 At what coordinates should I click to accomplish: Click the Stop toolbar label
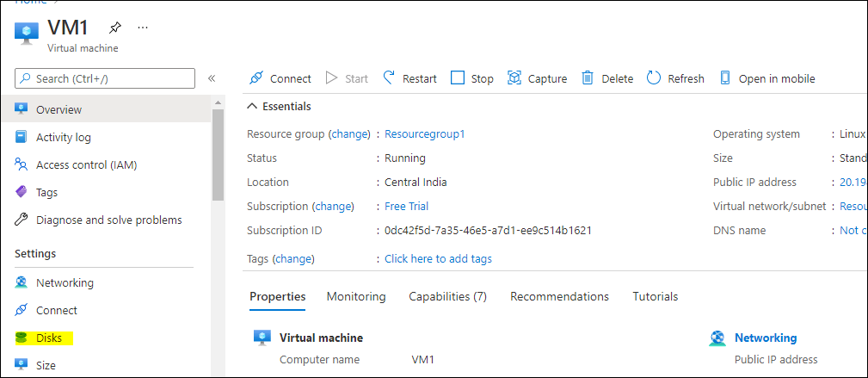pyautogui.click(x=482, y=78)
